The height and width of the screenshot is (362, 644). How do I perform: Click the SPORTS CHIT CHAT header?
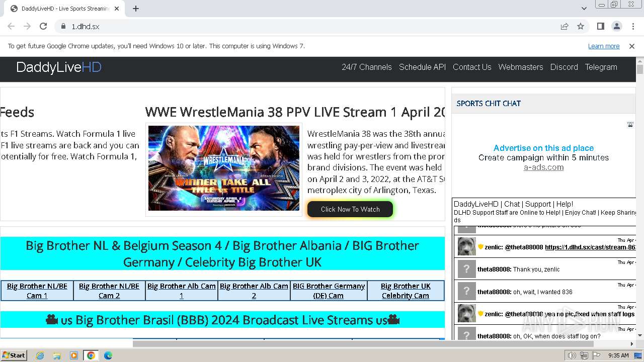click(489, 104)
